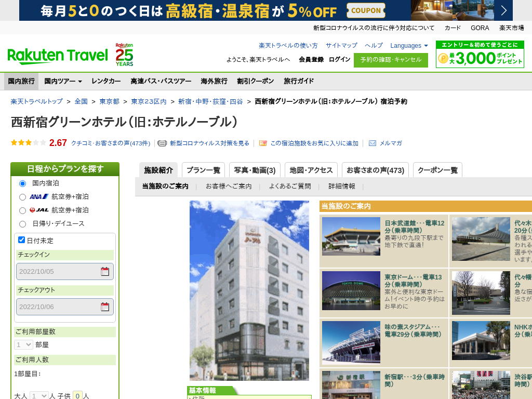
Task: Select the 国内宿泊 radio button
Action: (x=23, y=183)
